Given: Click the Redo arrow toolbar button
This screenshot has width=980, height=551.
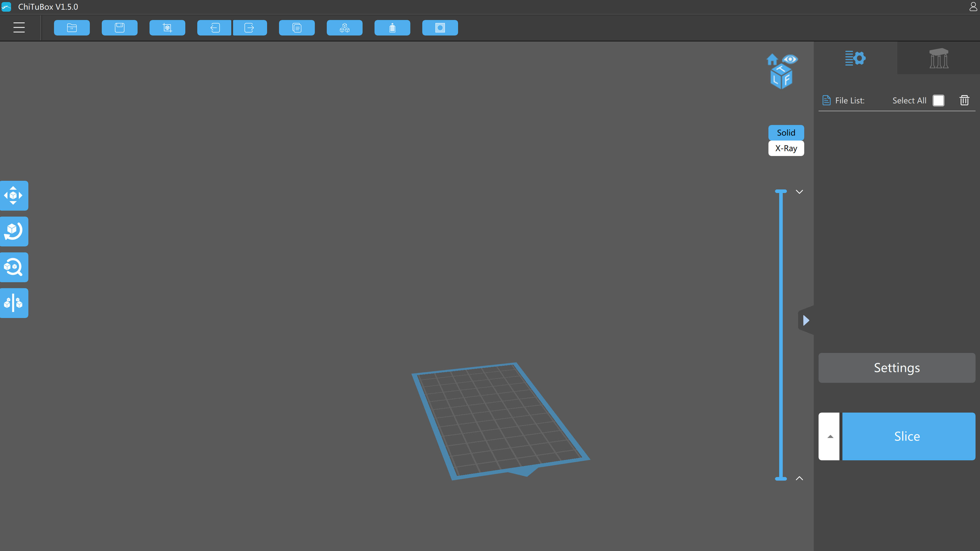Looking at the screenshot, I should 249,28.
